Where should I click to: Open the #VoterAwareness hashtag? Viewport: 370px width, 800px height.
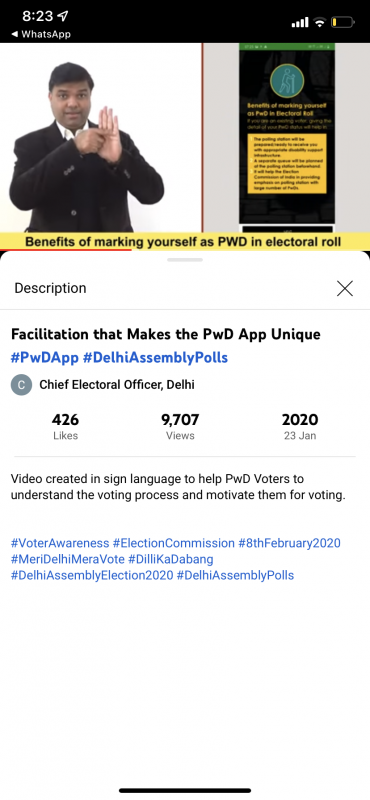click(60, 543)
